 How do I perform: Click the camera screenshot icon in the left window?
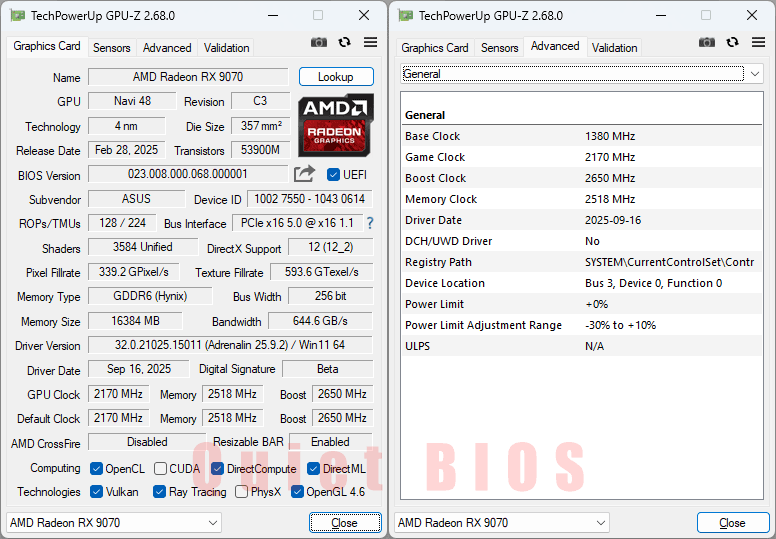(x=319, y=42)
